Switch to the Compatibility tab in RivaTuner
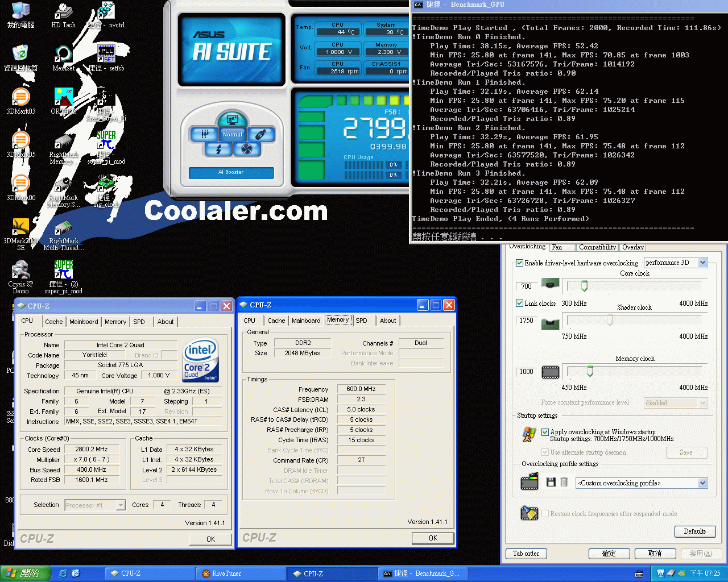Viewport: 728px width, 582px height. click(597, 247)
